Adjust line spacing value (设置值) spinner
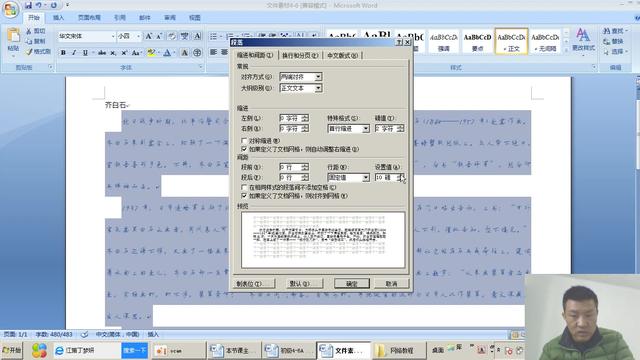Viewport: 640px width, 360px height. coord(400,178)
